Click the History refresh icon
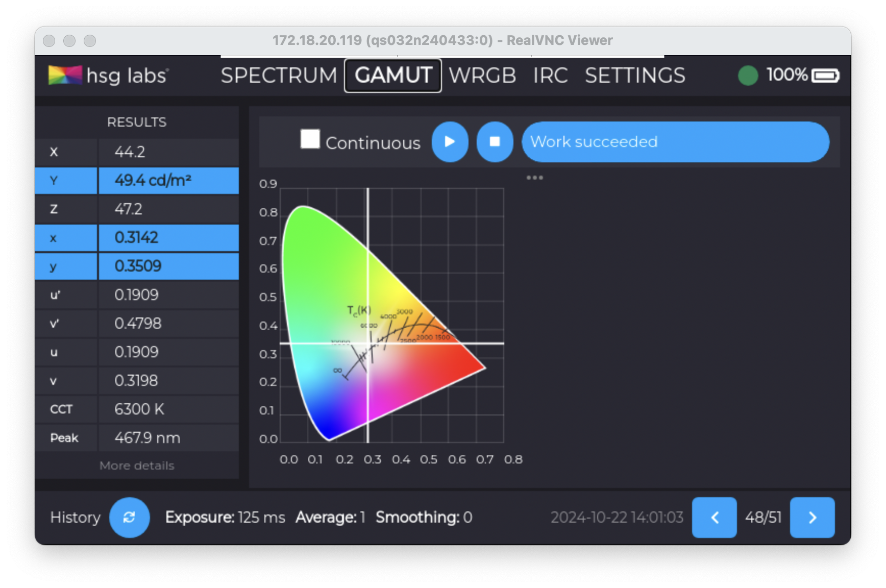Image resolution: width=886 pixels, height=588 pixels. (129, 518)
